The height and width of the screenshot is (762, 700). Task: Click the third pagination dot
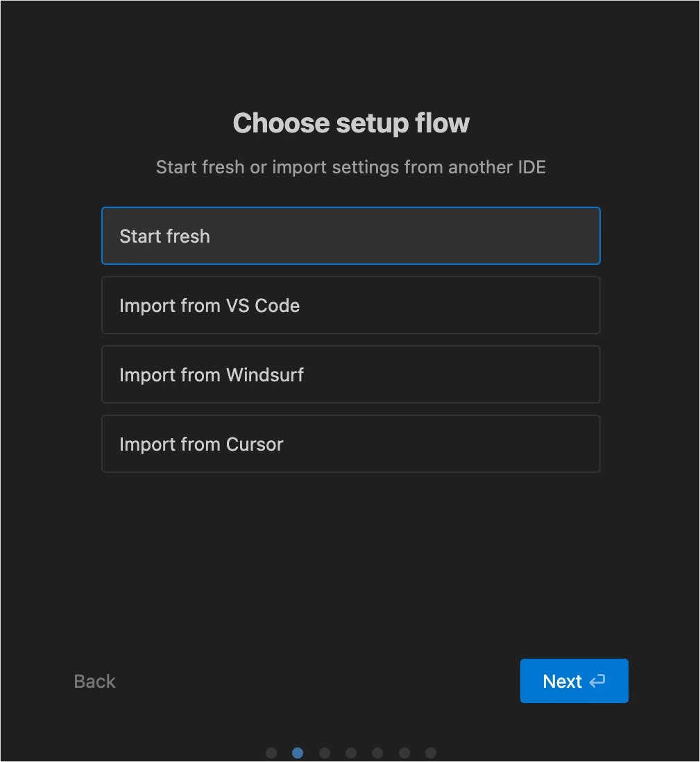point(324,752)
